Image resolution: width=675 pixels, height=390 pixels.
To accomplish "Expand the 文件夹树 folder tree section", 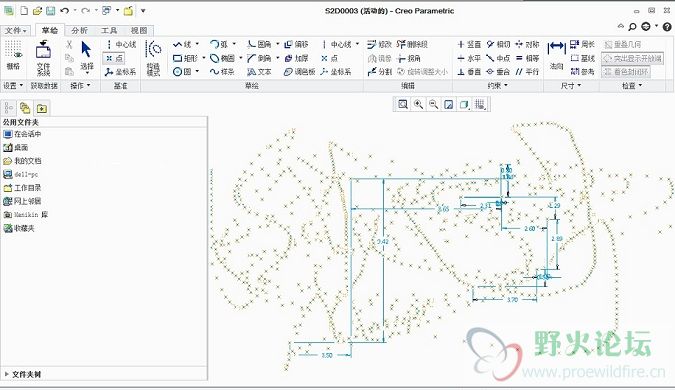I will pyautogui.click(x=24, y=375).
